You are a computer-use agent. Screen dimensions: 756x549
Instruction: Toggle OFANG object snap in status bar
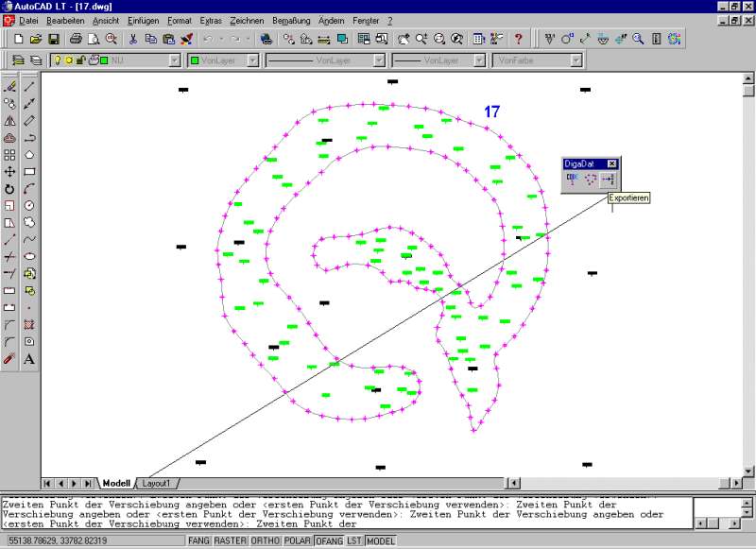point(329,541)
